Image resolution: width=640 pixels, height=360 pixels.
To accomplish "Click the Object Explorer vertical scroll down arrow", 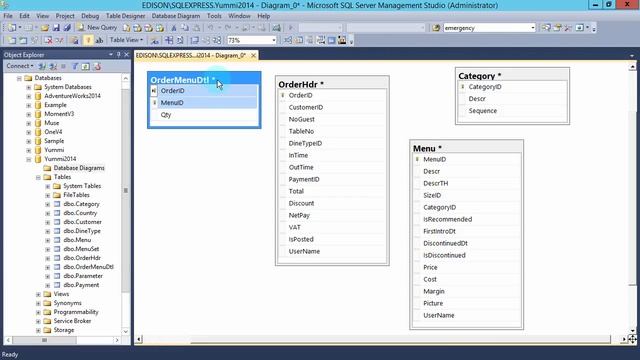I will (126, 331).
